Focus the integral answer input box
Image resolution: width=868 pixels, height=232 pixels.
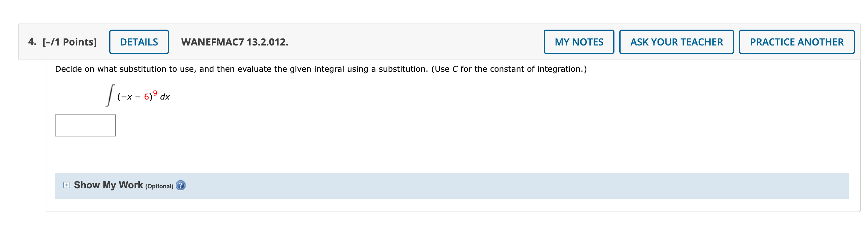tap(85, 125)
